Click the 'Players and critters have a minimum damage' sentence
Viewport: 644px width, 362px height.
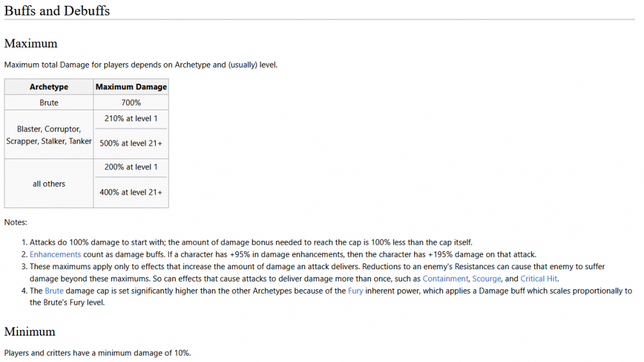pos(97,353)
